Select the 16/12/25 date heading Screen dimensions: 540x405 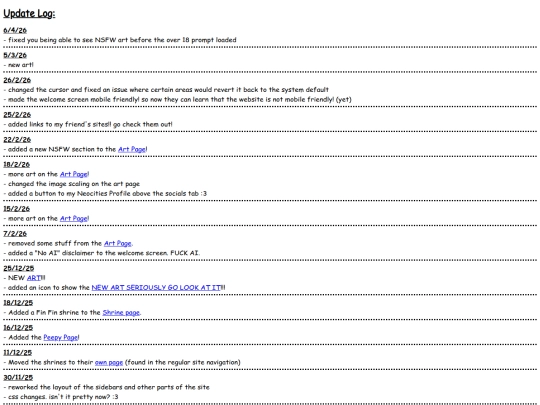(18, 328)
